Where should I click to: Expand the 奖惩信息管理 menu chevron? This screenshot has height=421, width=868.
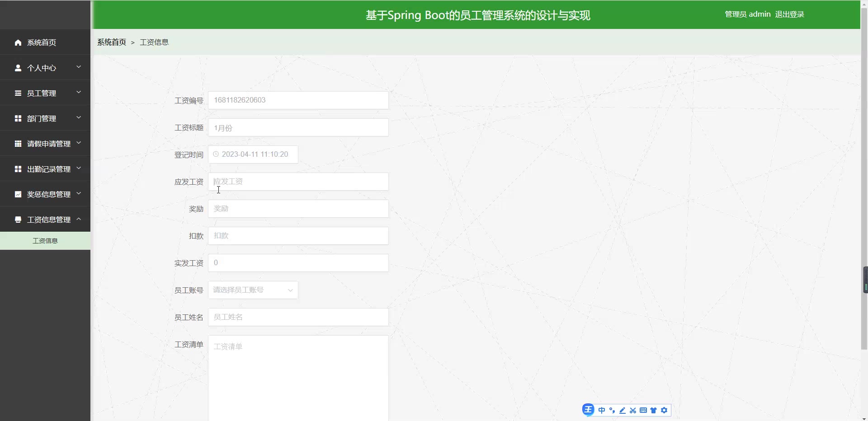click(x=79, y=193)
